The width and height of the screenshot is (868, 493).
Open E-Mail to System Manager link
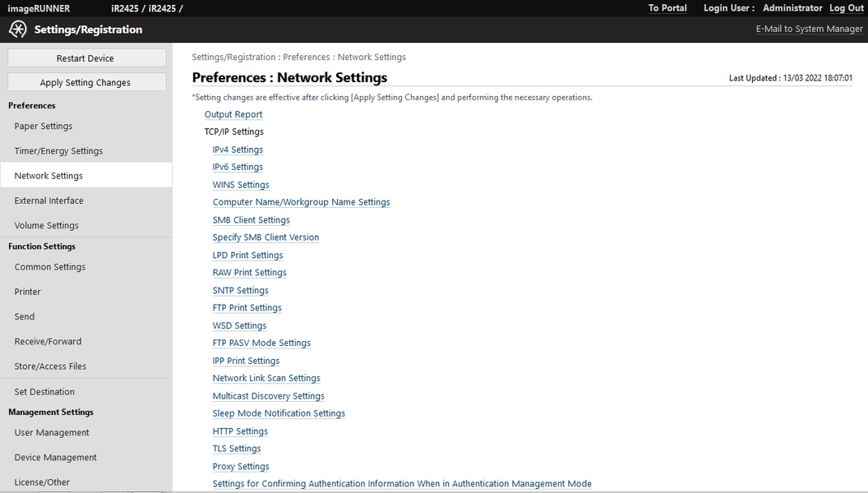tap(809, 30)
